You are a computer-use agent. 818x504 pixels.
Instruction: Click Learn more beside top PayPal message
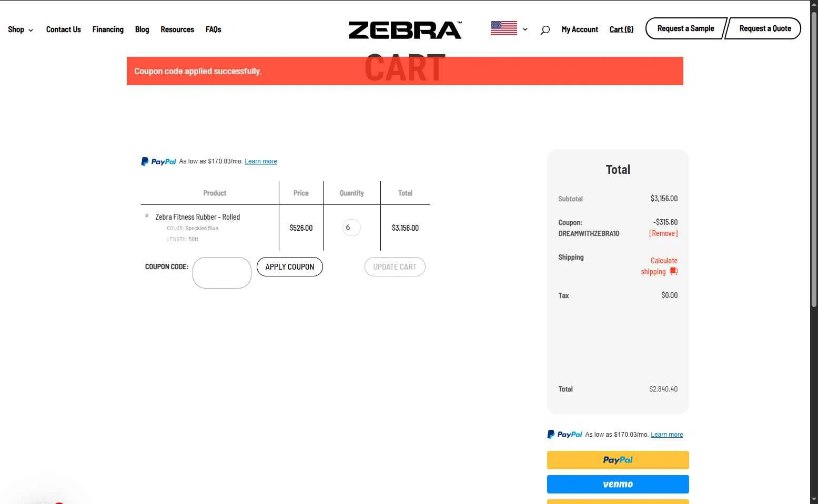click(261, 161)
